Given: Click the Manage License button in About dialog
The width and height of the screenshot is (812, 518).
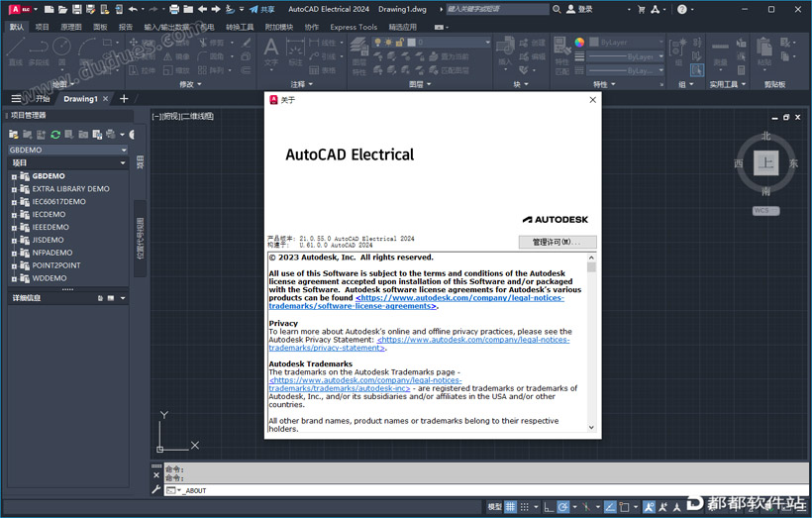Looking at the screenshot, I should 558,242.
